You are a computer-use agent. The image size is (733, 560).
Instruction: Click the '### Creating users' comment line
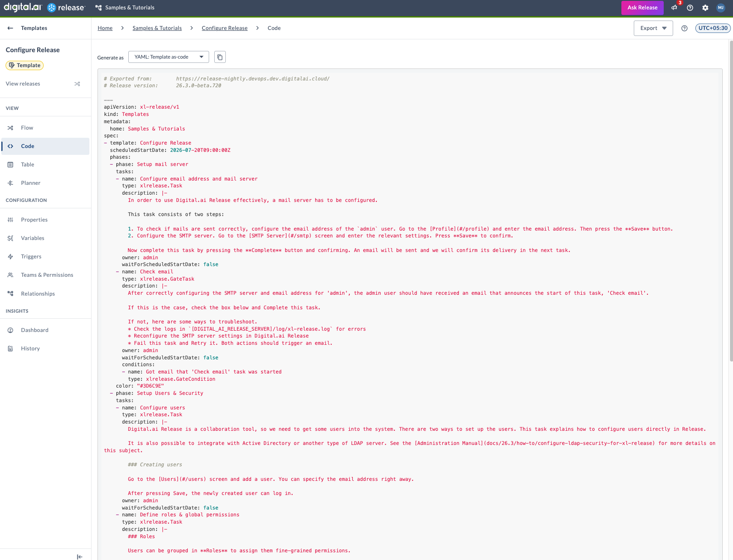click(155, 465)
